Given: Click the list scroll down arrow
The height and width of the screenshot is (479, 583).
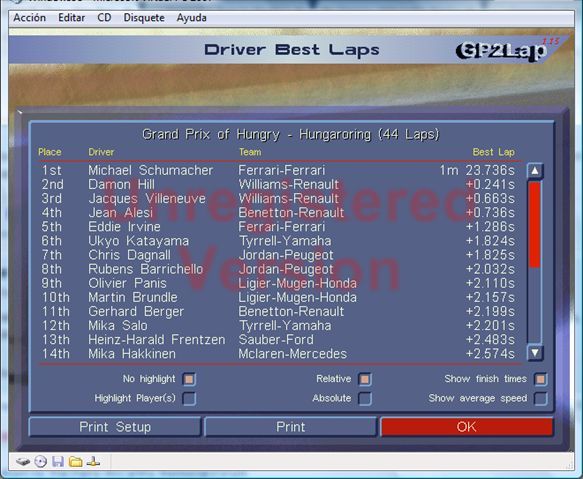Looking at the screenshot, I should [535, 353].
